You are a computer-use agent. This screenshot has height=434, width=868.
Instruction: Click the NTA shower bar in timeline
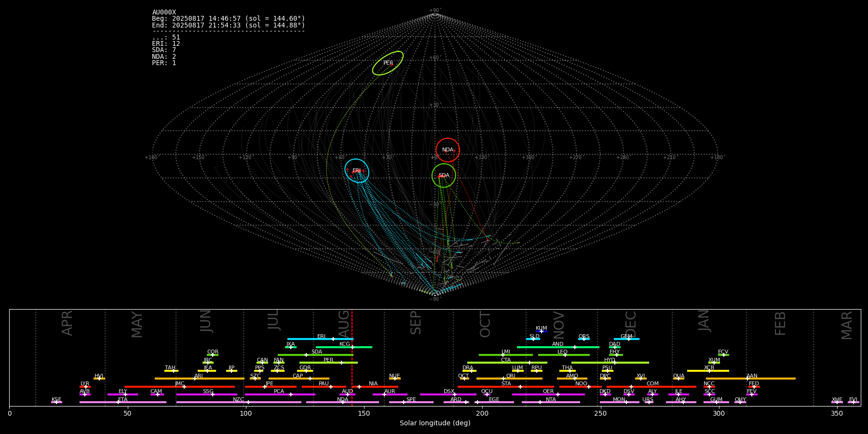coord(551,402)
